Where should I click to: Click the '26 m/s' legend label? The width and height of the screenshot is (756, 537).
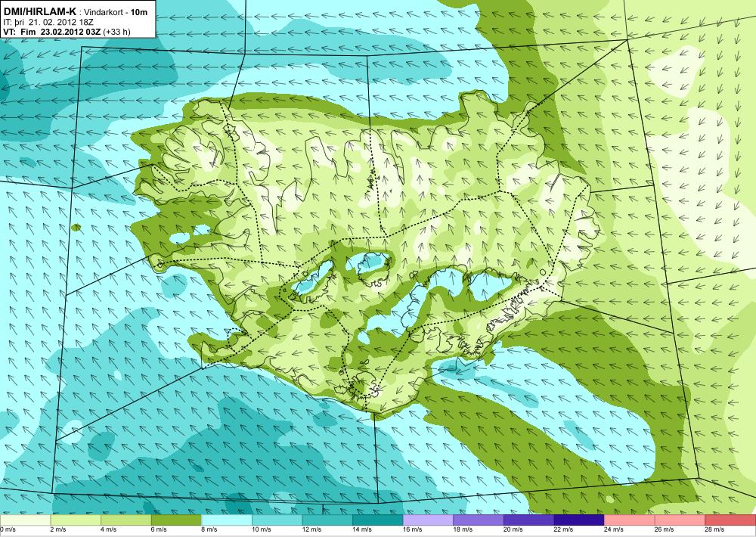click(665, 529)
